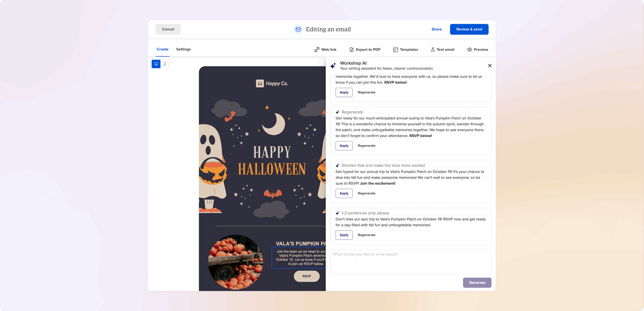Click the Happy Co. logo in email
Image resolution: width=644 pixels, height=311 pixels.
pyautogui.click(x=272, y=83)
